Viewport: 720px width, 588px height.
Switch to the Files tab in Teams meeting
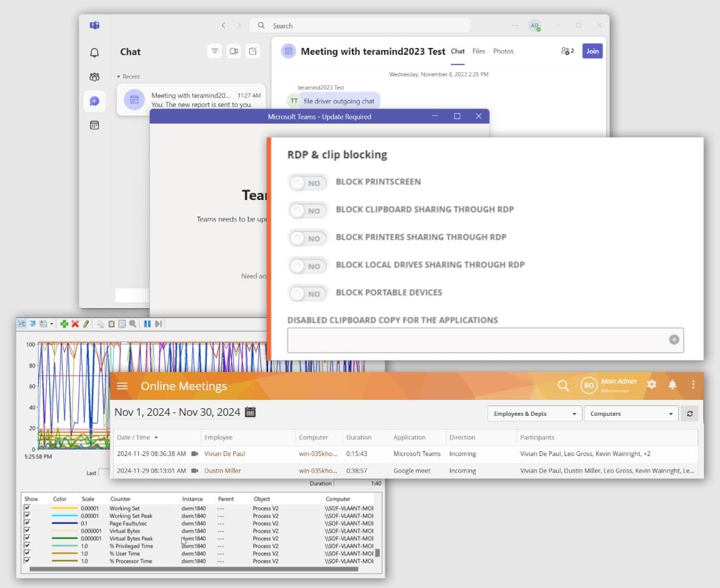[x=478, y=51]
